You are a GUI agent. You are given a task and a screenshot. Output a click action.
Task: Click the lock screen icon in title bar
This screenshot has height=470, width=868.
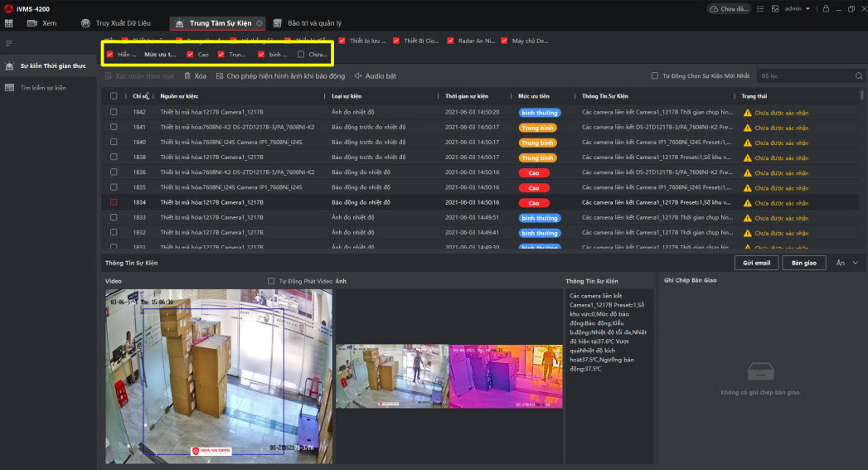[825, 8]
